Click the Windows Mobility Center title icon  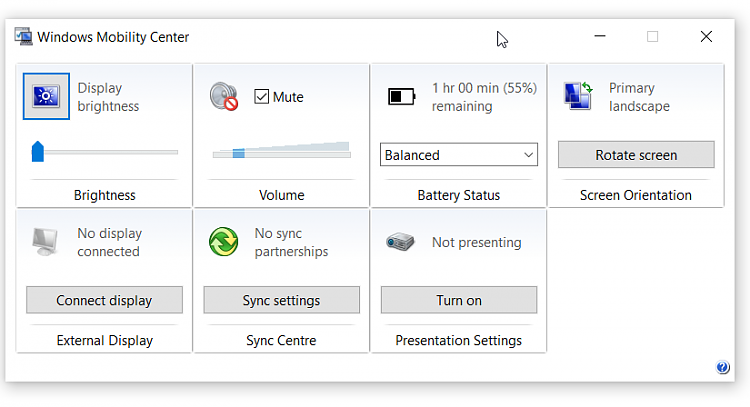pyautogui.click(x=23, y=37)
